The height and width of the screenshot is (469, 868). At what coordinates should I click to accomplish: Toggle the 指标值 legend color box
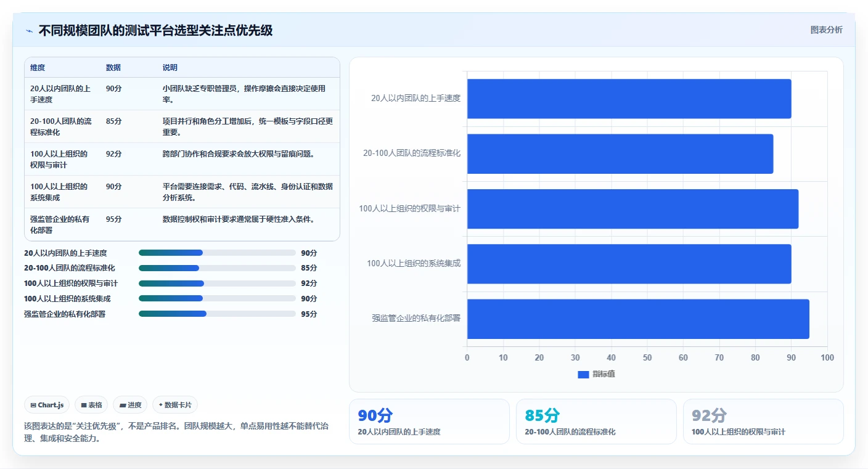pyautogui.click(x=583, y=375)
